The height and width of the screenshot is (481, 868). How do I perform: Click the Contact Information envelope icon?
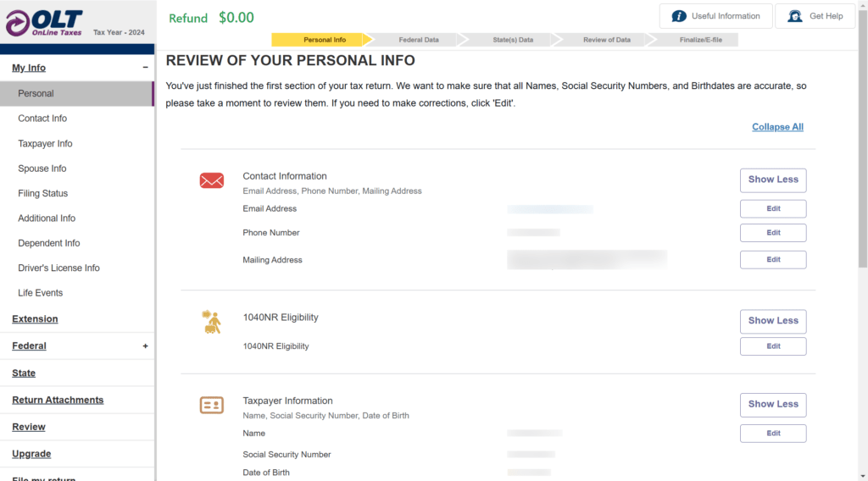point(211,180)
